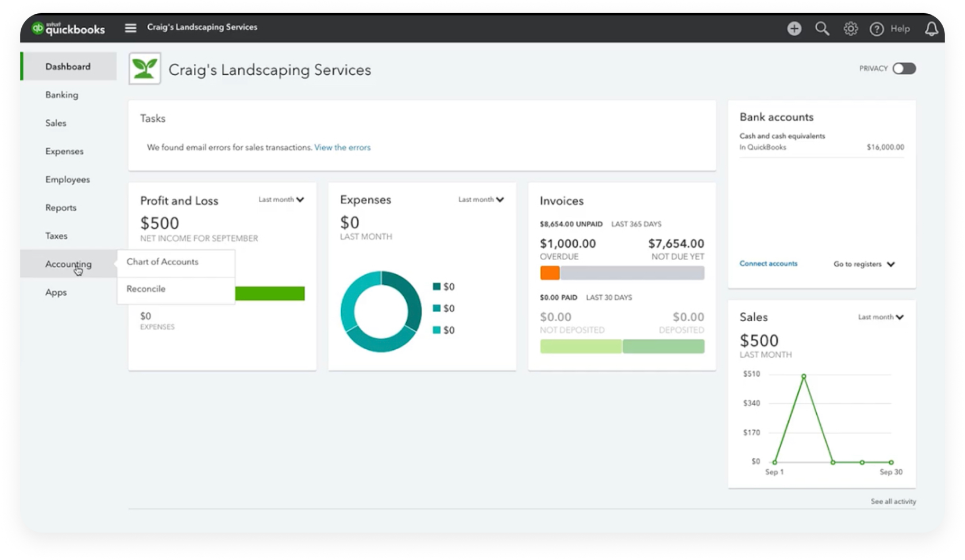
Task: Click the search magnifier icon
Action: (822, 28)
